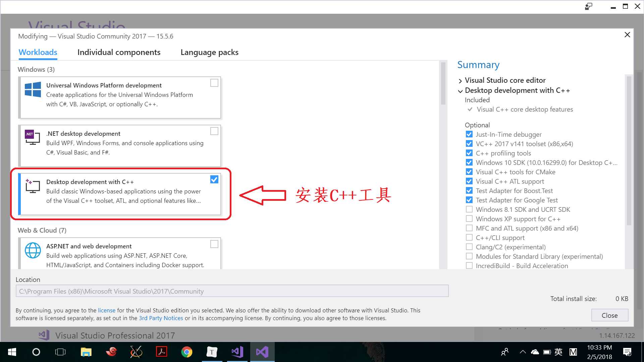The height and width of the screenshot is (362, 644).
Task: Toggle Windows 8.1 SDK and UCRT SDK option
Action: [x=468, y=209]
